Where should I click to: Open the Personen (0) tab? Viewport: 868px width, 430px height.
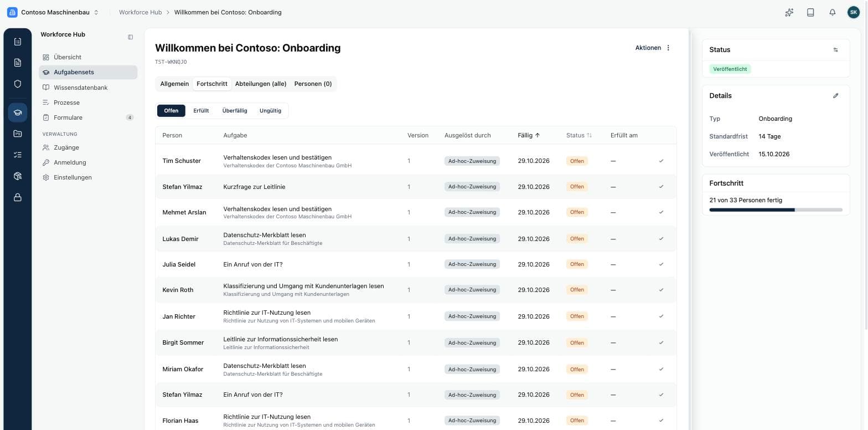click(313, 84)
